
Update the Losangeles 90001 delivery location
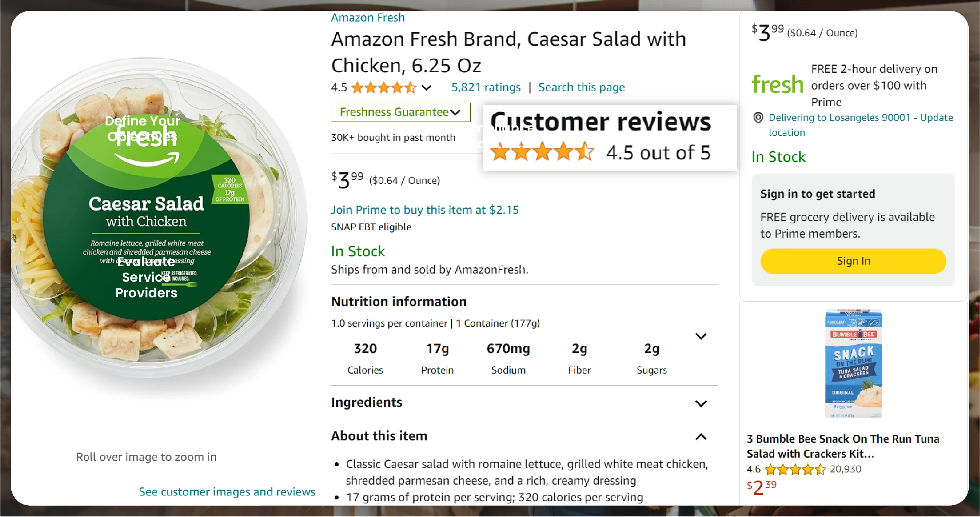[x=860, y=118]
